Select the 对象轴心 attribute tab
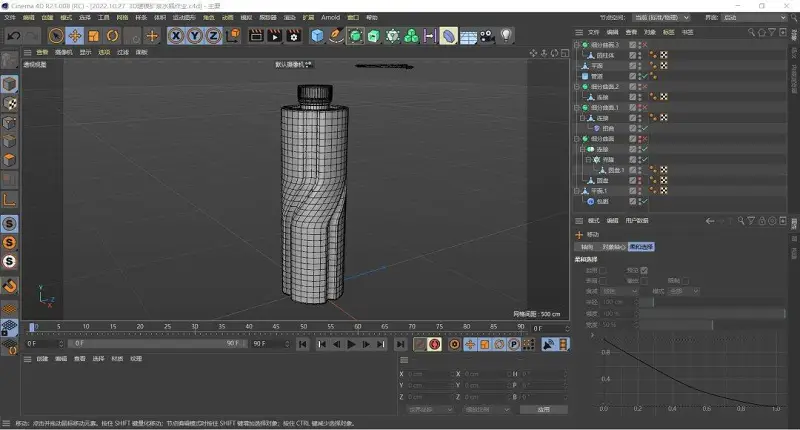The image size is (800, 430). coord(613,247)
